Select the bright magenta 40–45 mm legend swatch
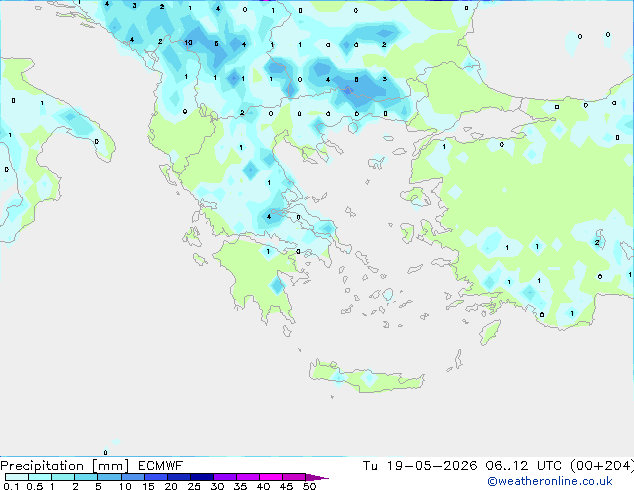 click(x=271, y=477)
